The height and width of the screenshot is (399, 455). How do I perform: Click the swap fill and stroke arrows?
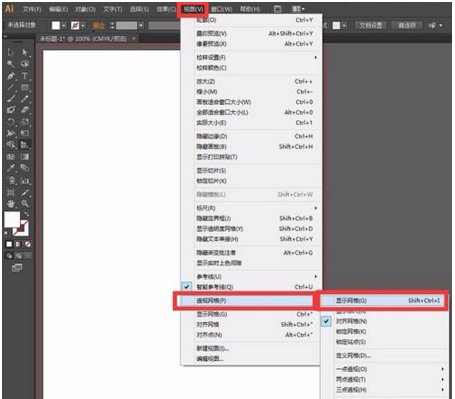tap(26, 215)
